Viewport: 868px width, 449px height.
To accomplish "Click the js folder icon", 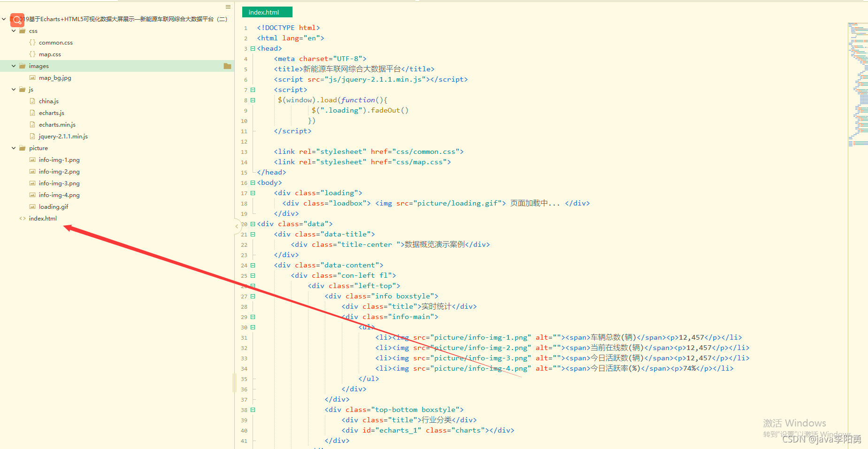I will click(x=23, y=90).
